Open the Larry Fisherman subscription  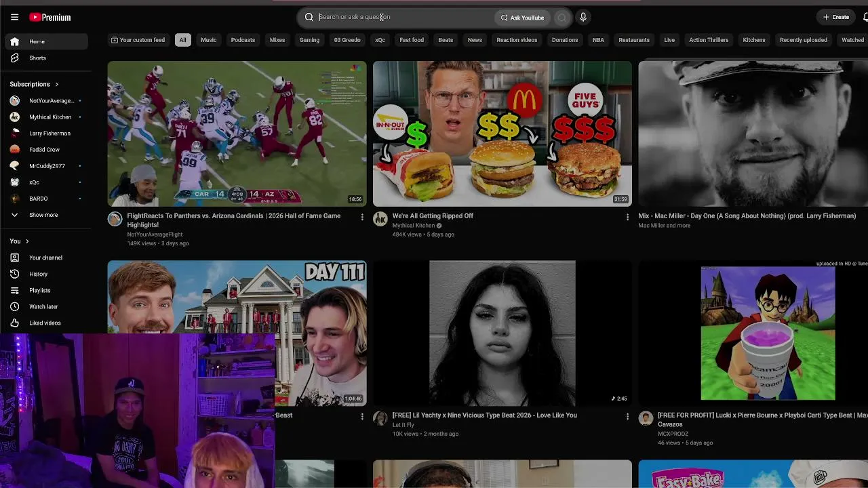point(46,133)
